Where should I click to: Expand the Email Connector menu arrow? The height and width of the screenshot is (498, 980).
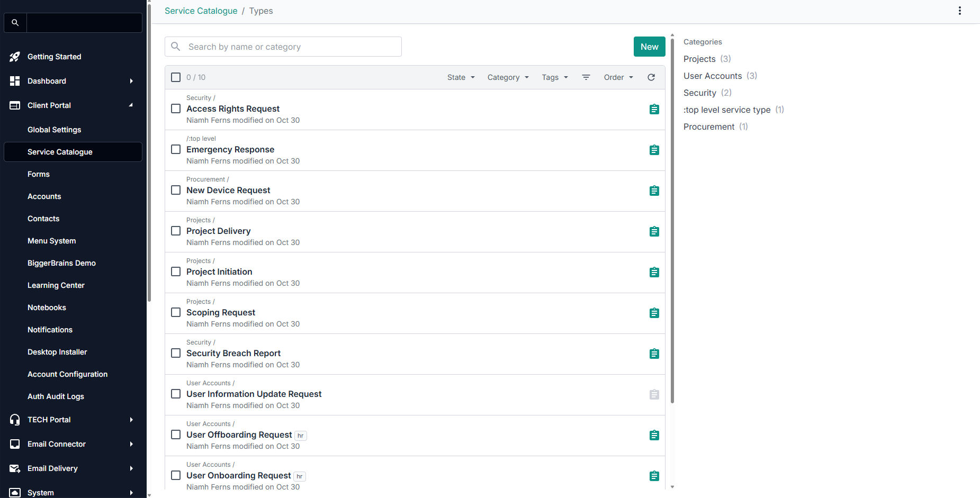pos(131,444)
